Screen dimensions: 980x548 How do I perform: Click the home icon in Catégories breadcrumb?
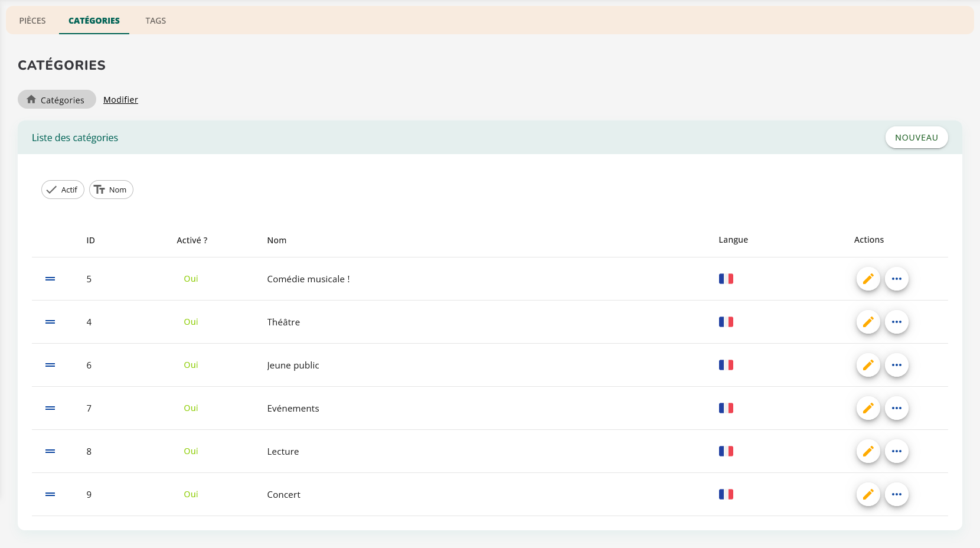point(31,100)
